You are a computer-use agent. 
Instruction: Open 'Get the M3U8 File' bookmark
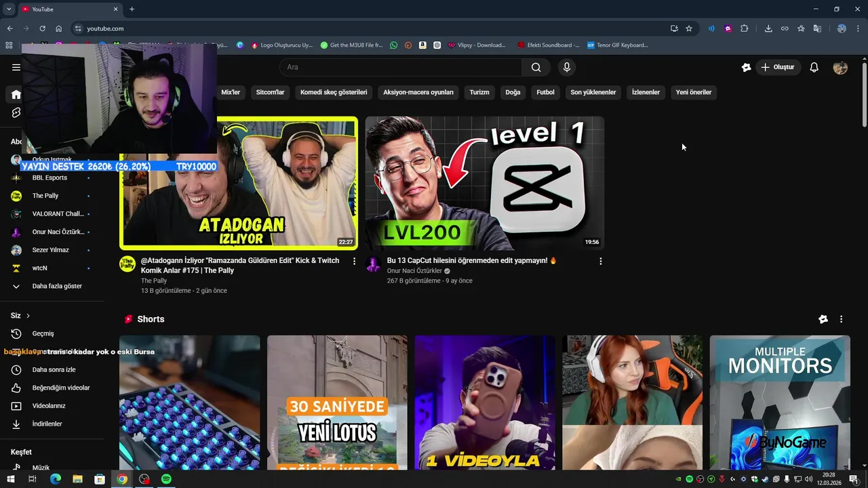(x=352, y=45)
